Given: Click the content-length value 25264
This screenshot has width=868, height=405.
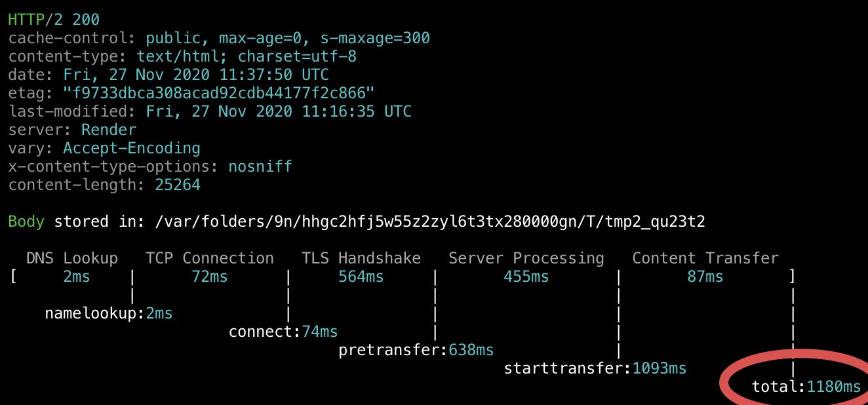Looking at the screenshot, I should [x=178, y=185].
